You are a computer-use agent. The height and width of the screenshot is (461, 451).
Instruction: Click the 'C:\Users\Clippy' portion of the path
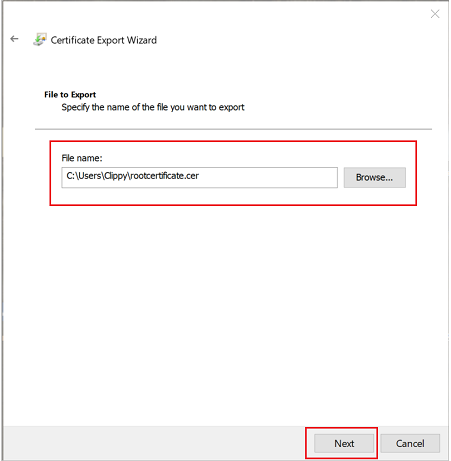click(x=97, y=176)
